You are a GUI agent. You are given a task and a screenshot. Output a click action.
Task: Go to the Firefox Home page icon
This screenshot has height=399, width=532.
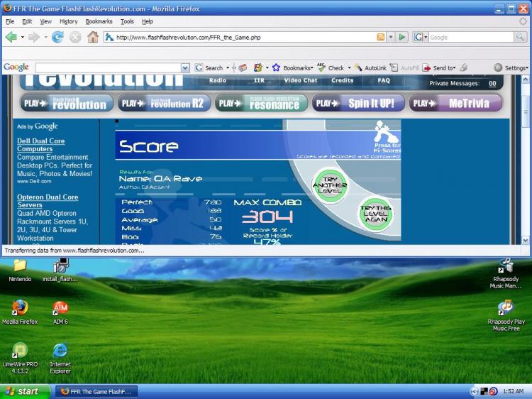tap(92, 37)
